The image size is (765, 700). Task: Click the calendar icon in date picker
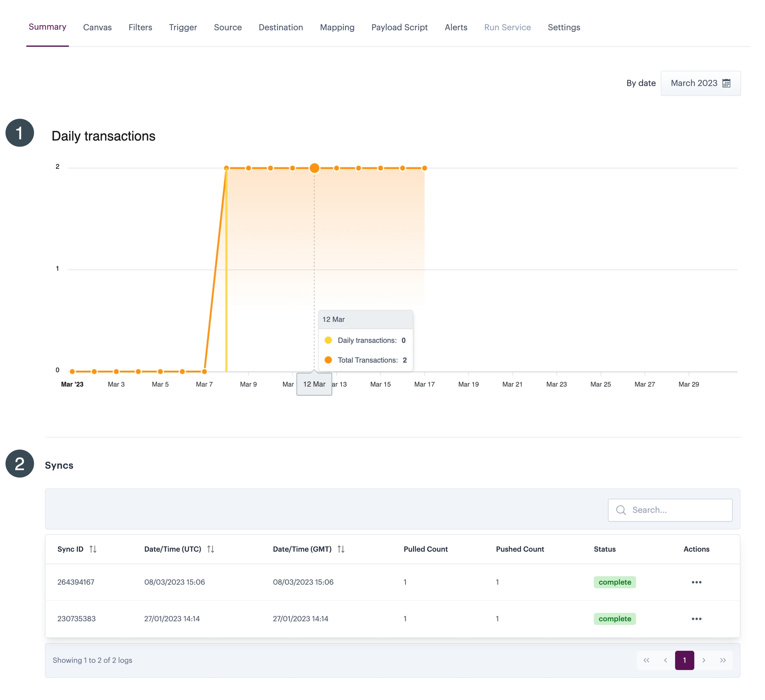click(x=726, y=83)
